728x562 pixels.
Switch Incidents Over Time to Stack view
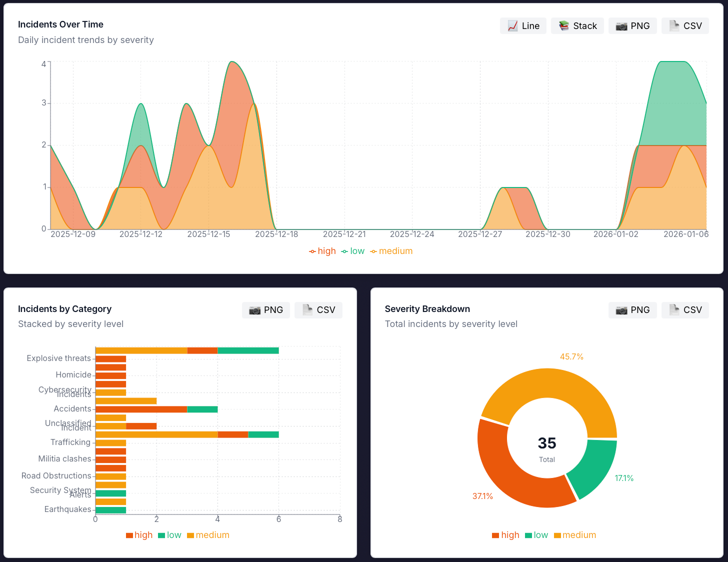point(577,26)
